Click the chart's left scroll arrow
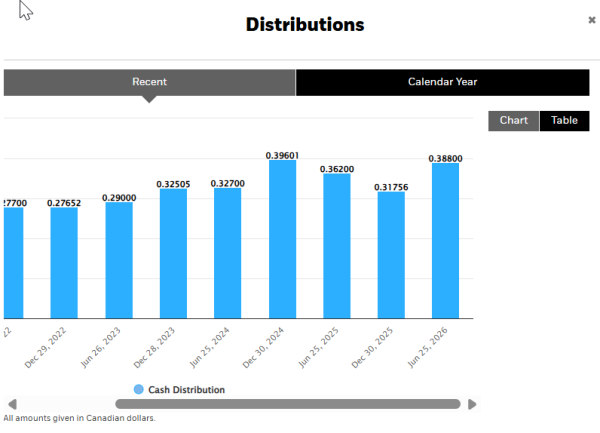 click(12, 404)
